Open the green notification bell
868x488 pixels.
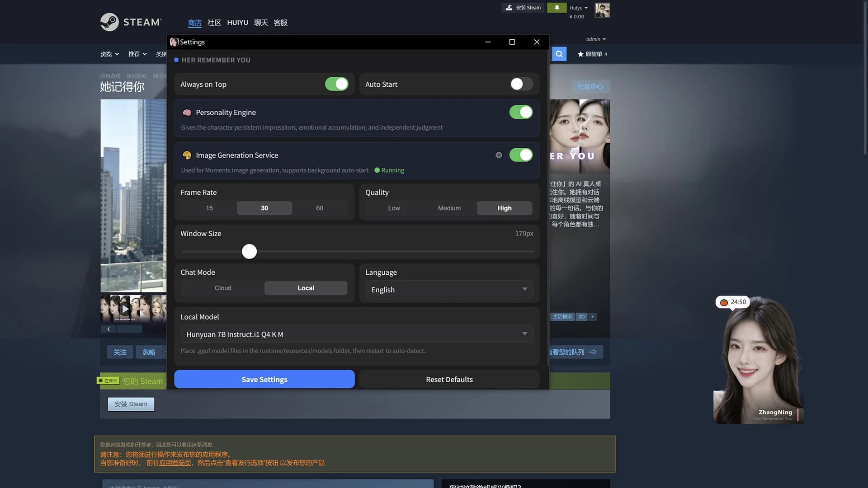click(557, 8)
